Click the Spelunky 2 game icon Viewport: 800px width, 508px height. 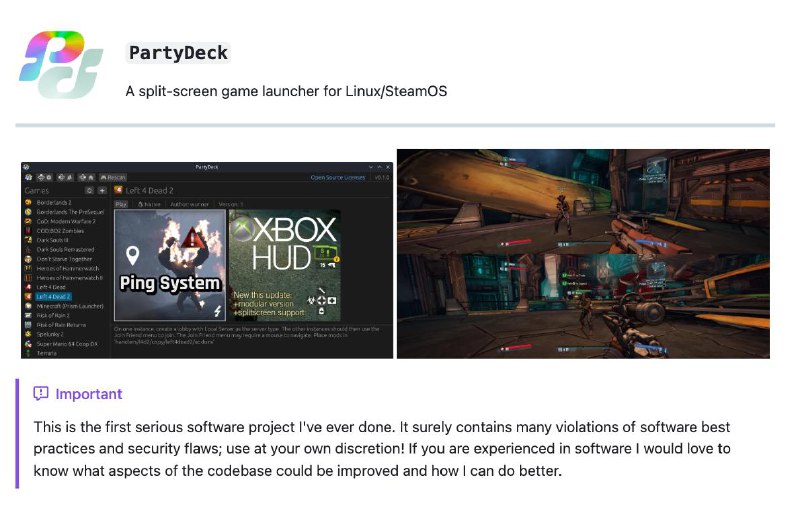[x=28, y=334]
